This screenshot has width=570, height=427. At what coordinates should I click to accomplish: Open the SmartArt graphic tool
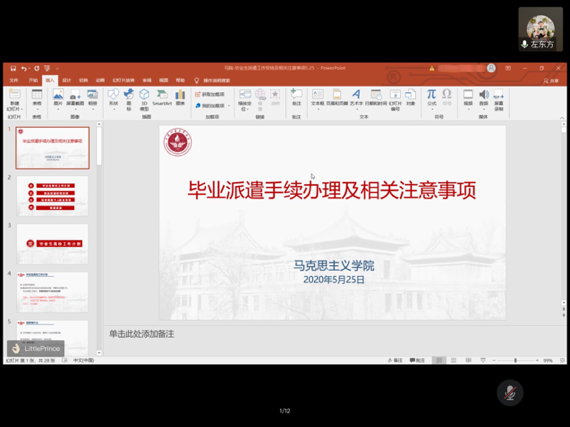pyautogui.click(x=162, y=98)
